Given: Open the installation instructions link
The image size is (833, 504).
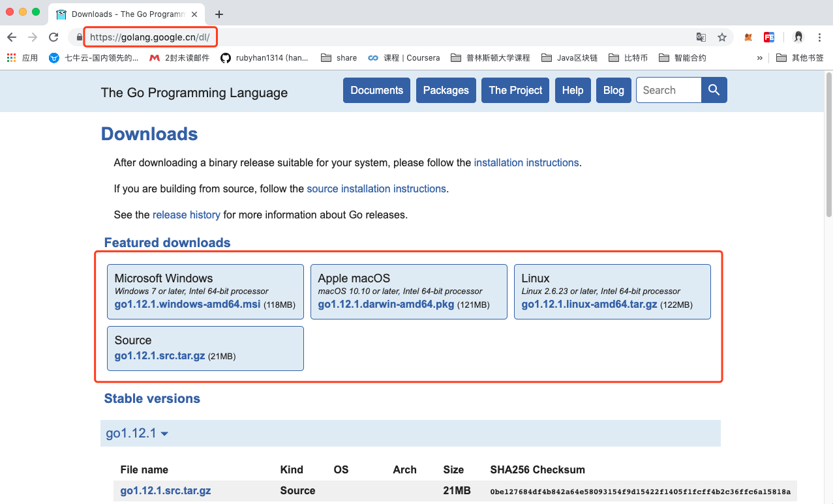Looking at the screenshot, I should click(526, 162).
